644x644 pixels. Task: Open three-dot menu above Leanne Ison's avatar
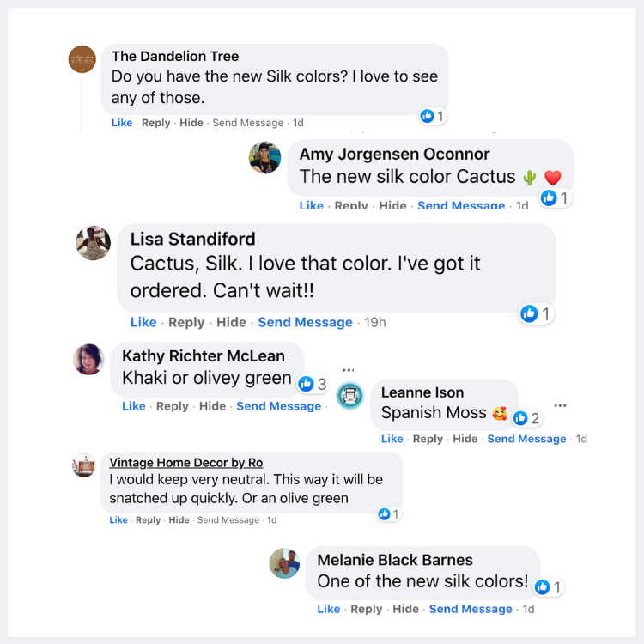[348, 371]
